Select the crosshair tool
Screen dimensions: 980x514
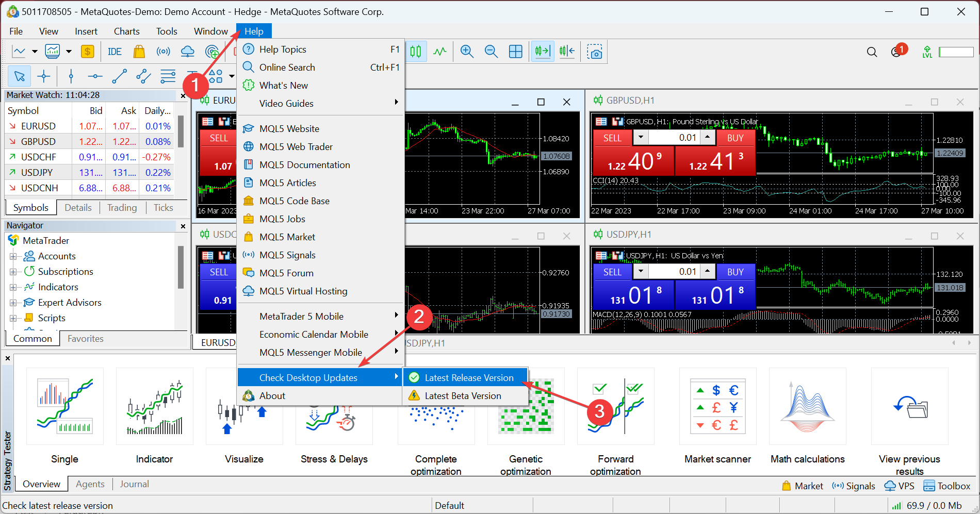44,77
